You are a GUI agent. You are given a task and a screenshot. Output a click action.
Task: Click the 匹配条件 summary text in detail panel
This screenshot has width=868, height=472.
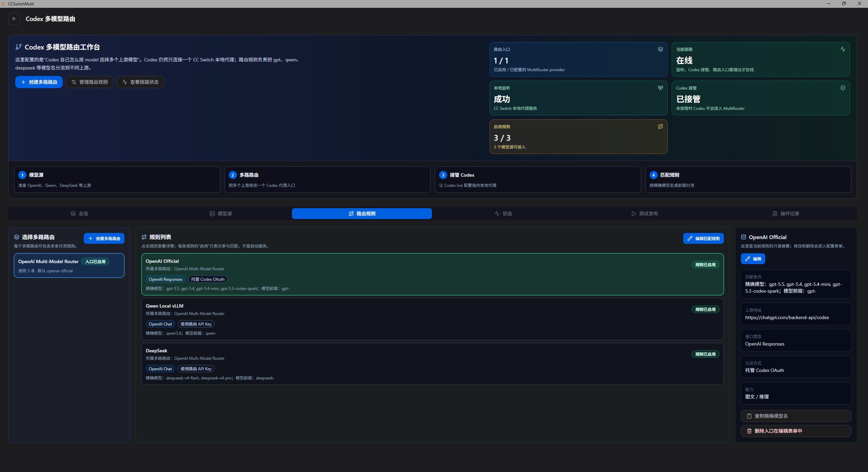click(793, 288)
